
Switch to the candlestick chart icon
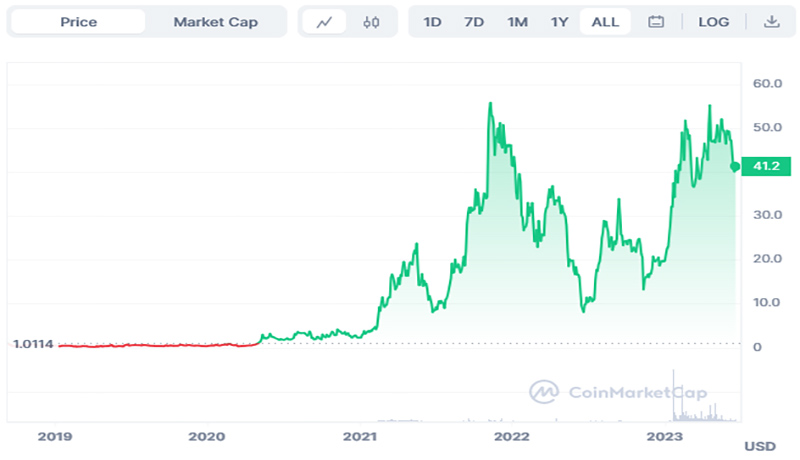point(371,22)
